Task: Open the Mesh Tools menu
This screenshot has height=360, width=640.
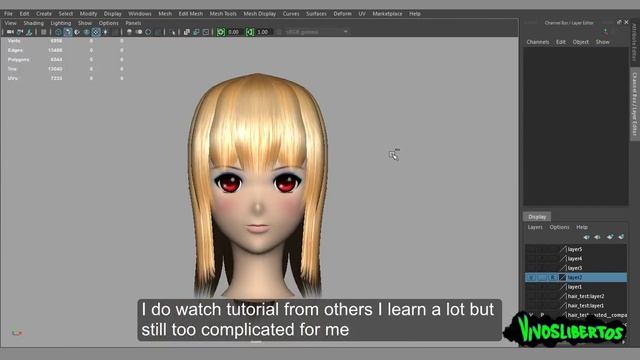Action: click(223, 13)
